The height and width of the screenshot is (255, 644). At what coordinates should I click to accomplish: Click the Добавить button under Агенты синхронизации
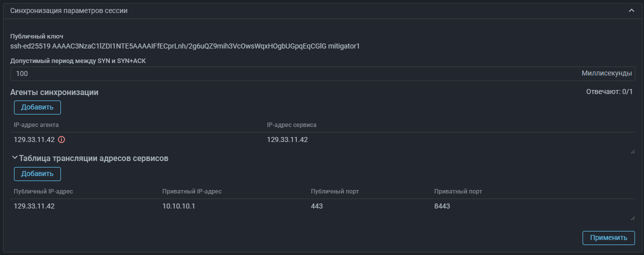pyautogui.click(x=37, y=107)
